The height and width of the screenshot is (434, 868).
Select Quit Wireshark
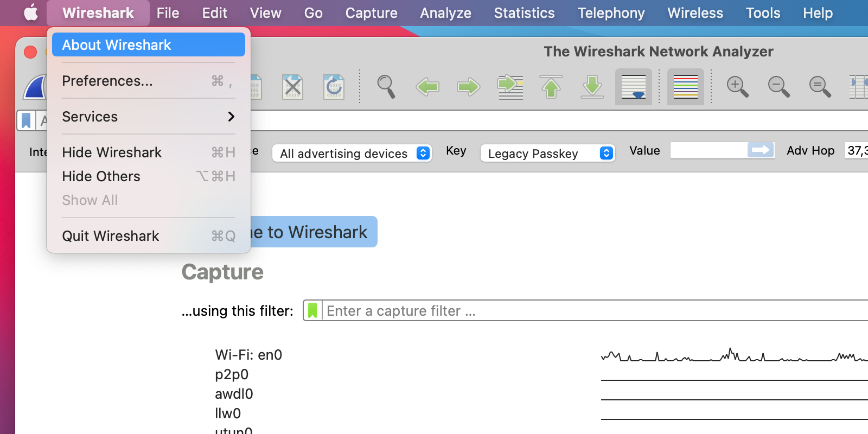click(x=149, y=236)
